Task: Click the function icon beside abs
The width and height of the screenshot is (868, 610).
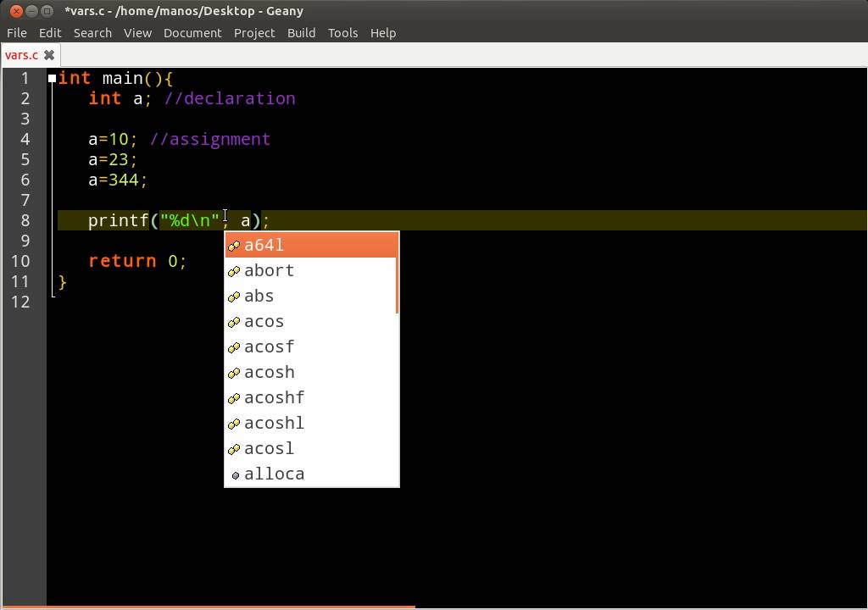Action: click(234, 297)
